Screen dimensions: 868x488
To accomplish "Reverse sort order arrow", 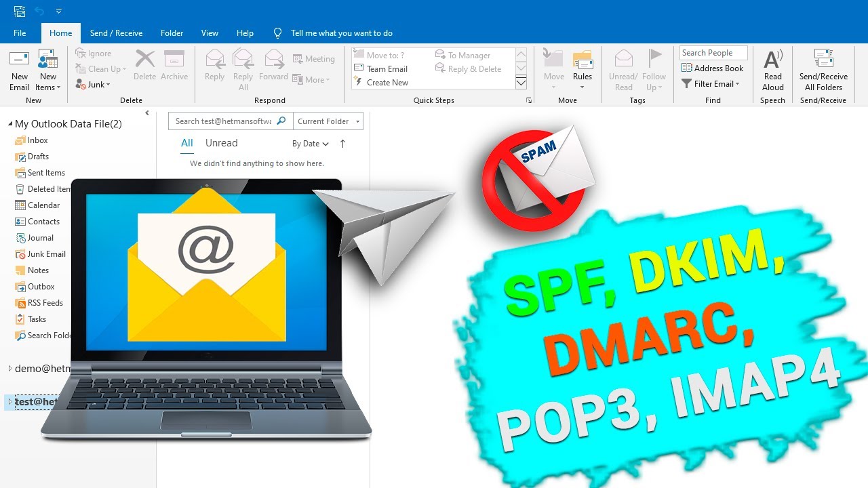I will click(x=342, y=144).
